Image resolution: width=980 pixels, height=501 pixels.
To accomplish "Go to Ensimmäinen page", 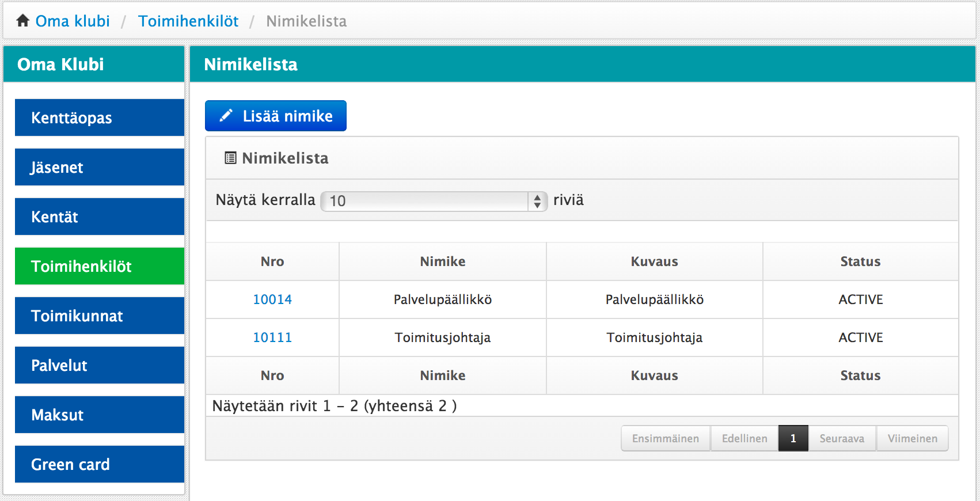I will pos(666,438).
